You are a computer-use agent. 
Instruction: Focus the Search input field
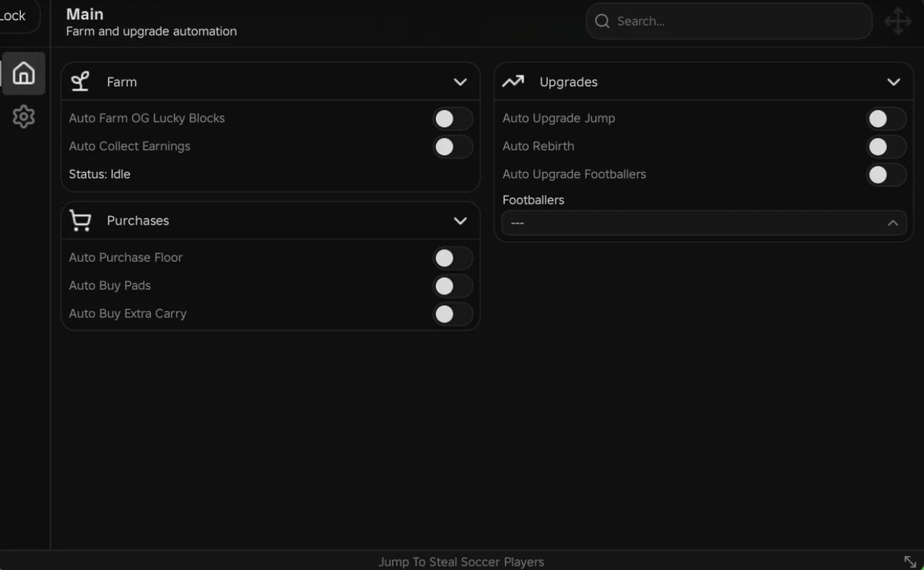point(729,22)
